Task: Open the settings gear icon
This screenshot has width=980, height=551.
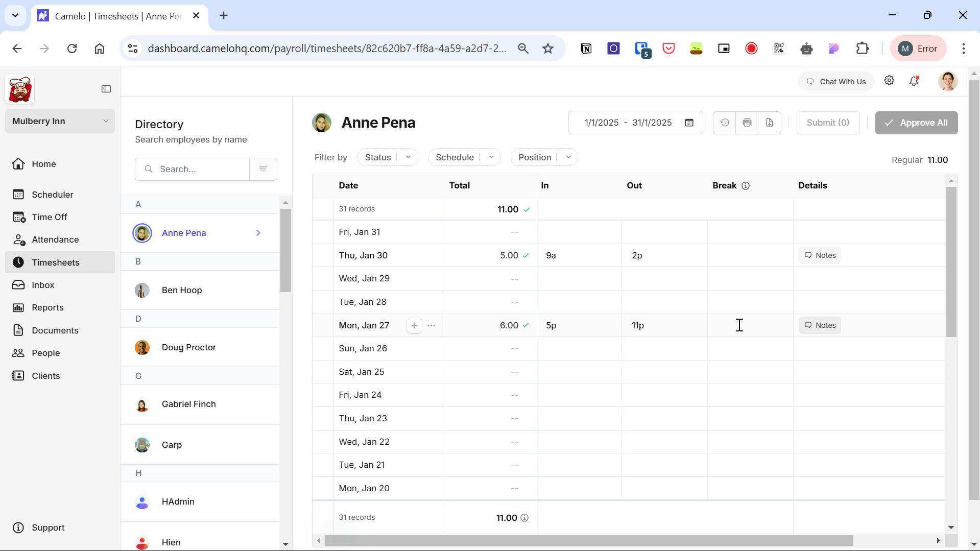Action: [889, 81]
